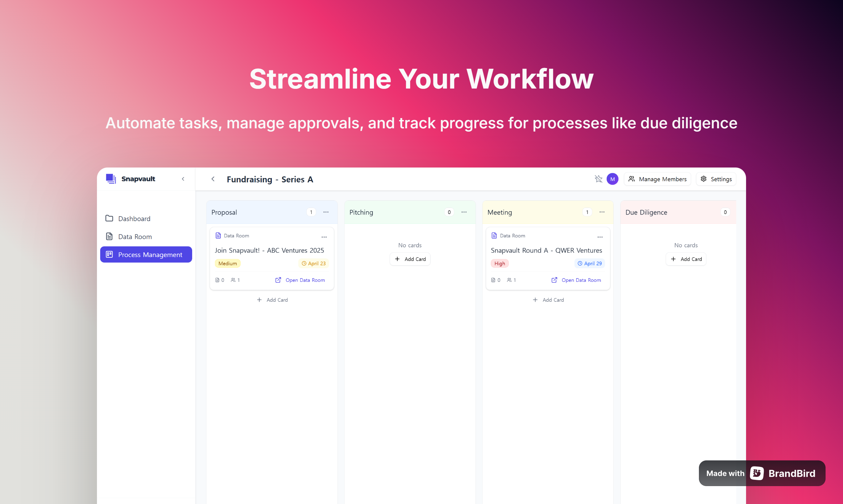Open Pitching column more options
The width and height of the screenshot is (843, 504).
point(464,212)
